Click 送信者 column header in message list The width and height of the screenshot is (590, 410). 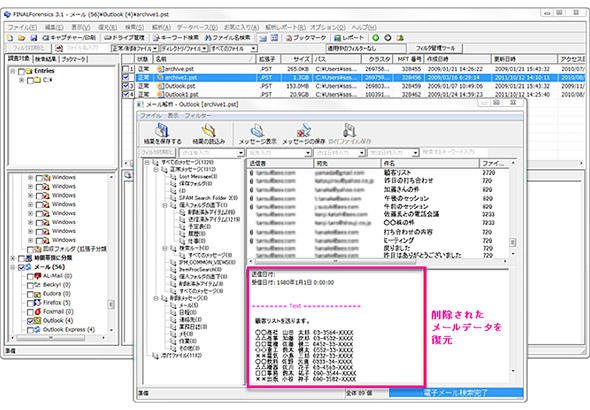pyautogui.click(x=280, y=163)
